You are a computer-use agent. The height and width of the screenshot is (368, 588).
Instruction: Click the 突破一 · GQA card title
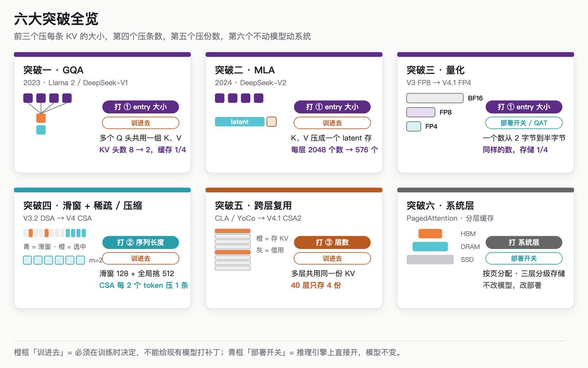[53, 70]
